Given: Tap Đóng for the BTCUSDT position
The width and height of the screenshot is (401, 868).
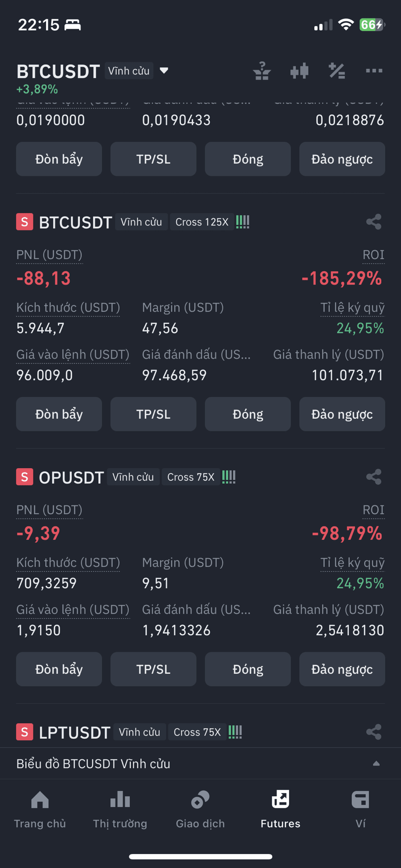Looking at the screenshot, I should click(x=248, y=414).
